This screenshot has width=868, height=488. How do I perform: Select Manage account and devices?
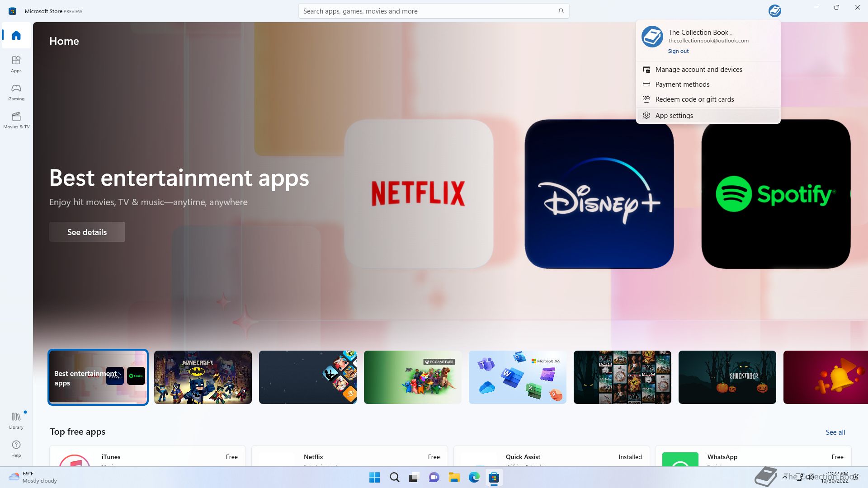click(708, 70)
